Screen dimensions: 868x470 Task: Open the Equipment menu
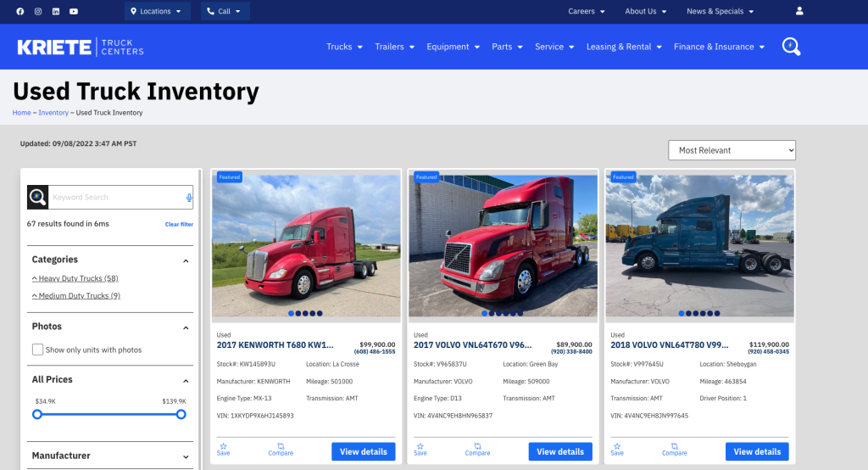[x=453, y=47]
